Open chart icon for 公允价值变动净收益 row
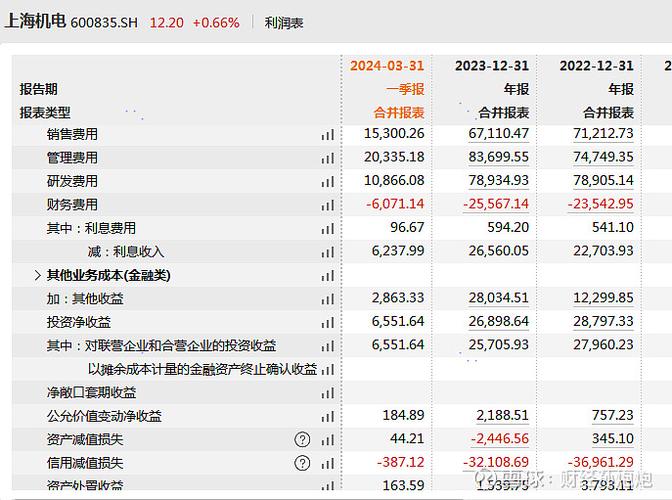672x500 pixels. (x=327, y=416)
